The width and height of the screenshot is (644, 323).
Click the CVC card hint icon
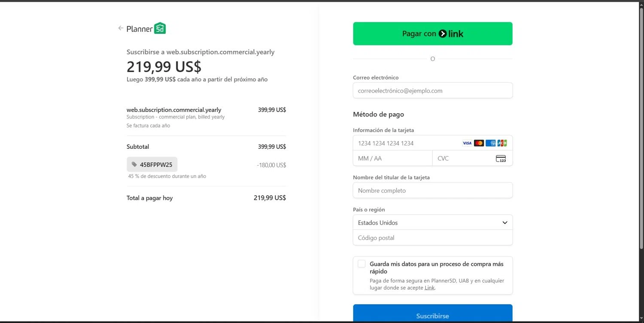pyautogui.click(x=501, y=159)
